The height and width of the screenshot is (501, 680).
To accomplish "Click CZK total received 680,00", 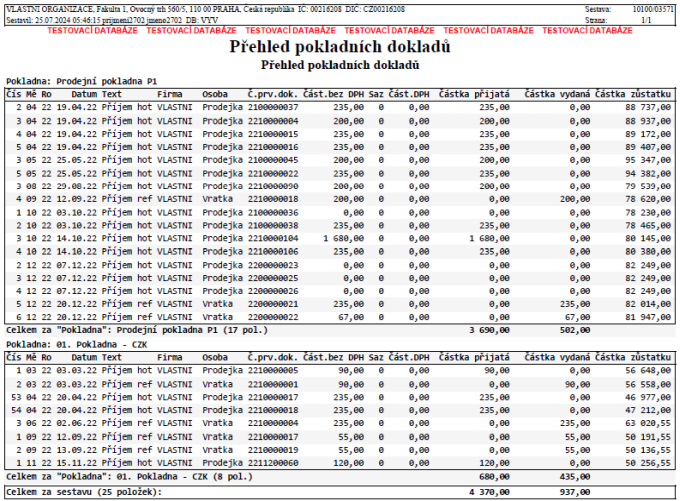I will click(x=494, y=477).
